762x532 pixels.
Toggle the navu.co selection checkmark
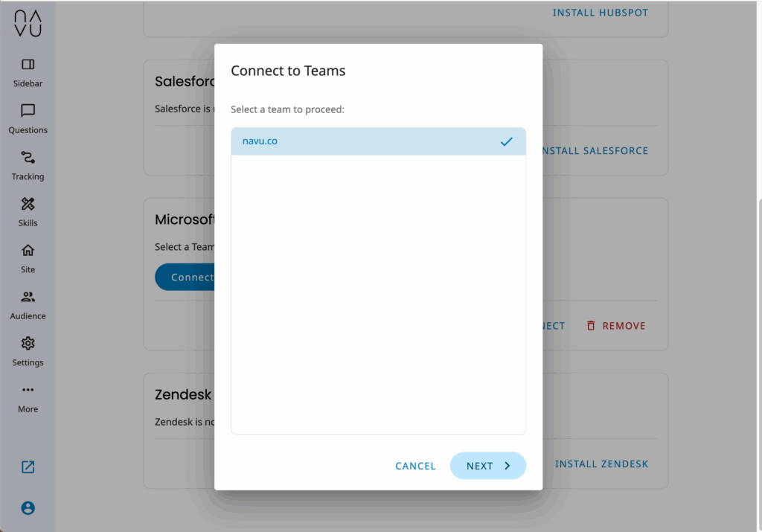[507, 141]
